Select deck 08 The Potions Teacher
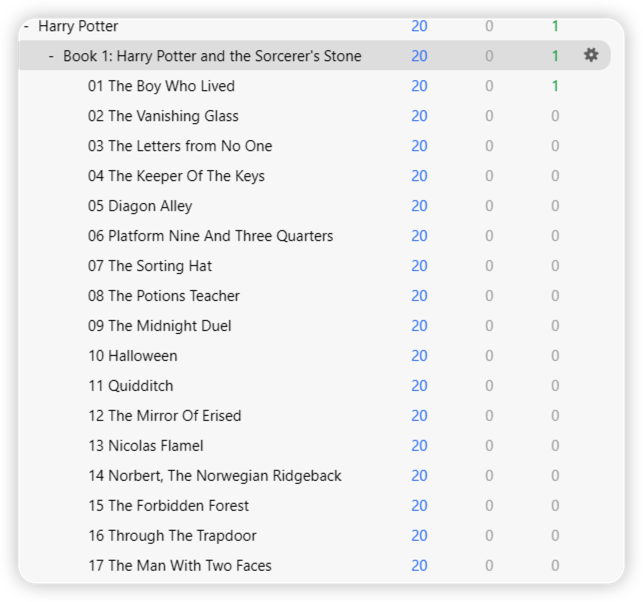643x602 pixels. pos(164,296)
